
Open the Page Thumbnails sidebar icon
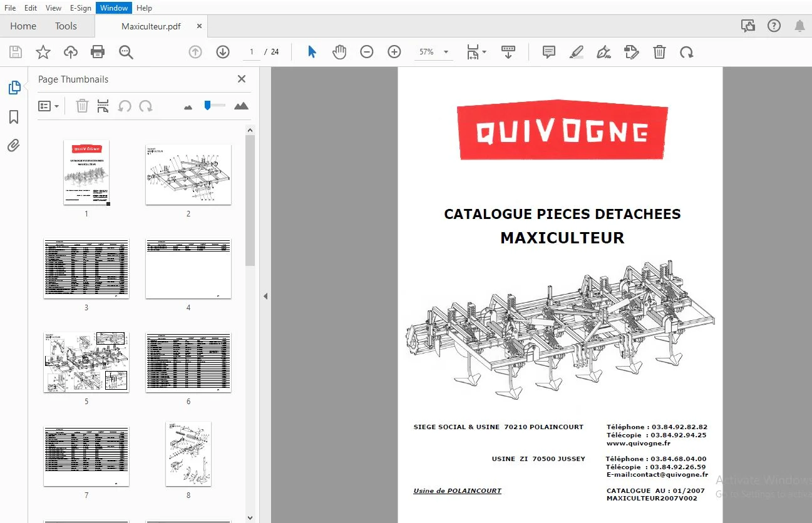pyautogui.click(x=14, y=88)
